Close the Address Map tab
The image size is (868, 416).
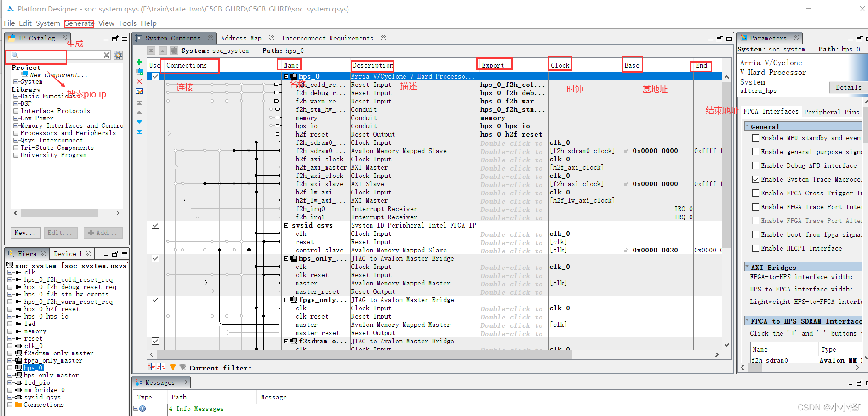click(271, 38)
